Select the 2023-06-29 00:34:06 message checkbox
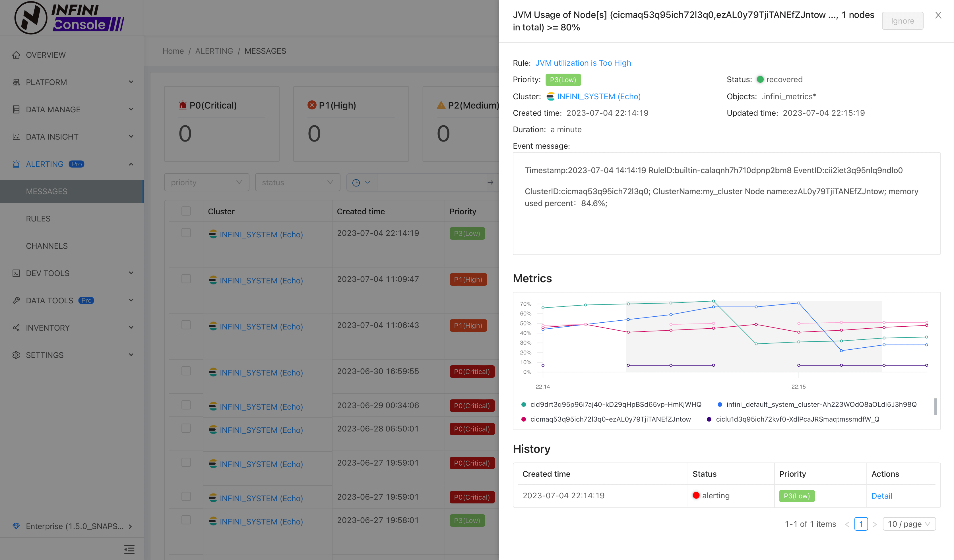This screenshot has width=954, height=560. click(186, 405)
